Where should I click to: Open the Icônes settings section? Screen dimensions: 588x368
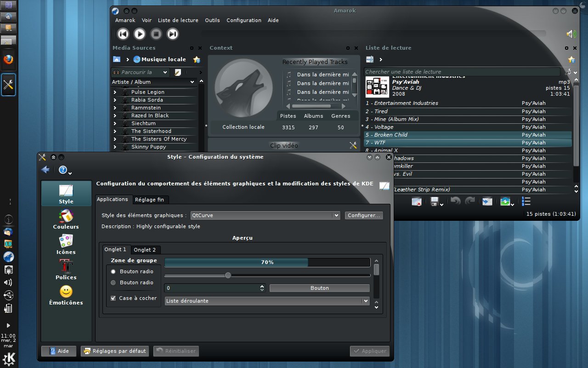point(66,245)
